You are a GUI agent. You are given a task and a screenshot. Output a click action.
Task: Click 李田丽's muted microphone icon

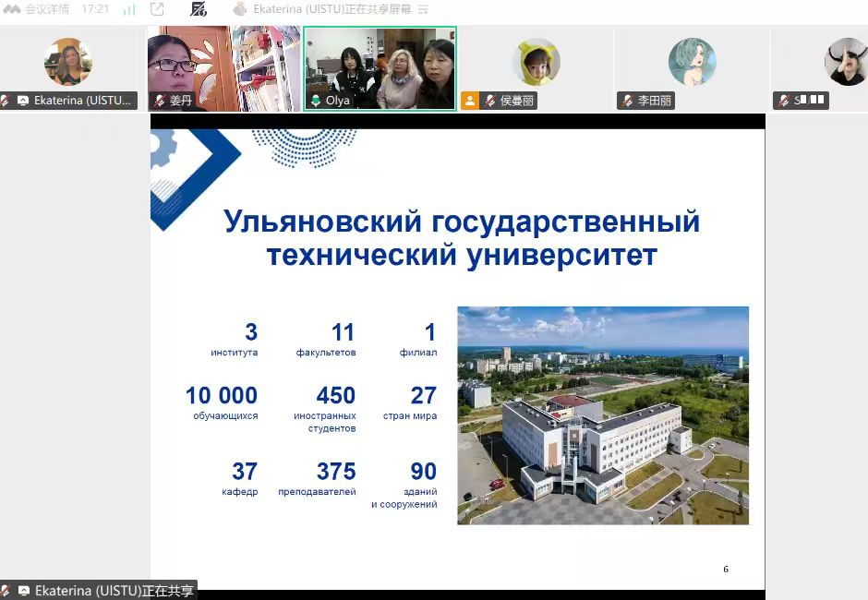click(x=628, y=101)
